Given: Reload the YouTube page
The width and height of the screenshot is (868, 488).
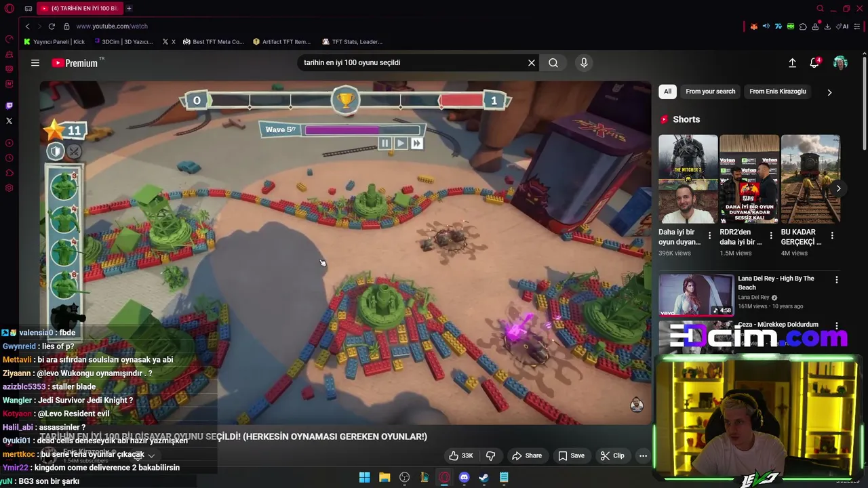Looking at the screenshot, I should [x=52, y=26].
